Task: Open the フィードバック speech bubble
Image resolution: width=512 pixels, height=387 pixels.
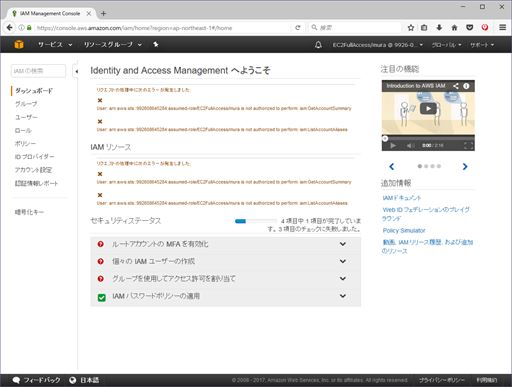Action: pyautogui.click(x=37, y=380)
